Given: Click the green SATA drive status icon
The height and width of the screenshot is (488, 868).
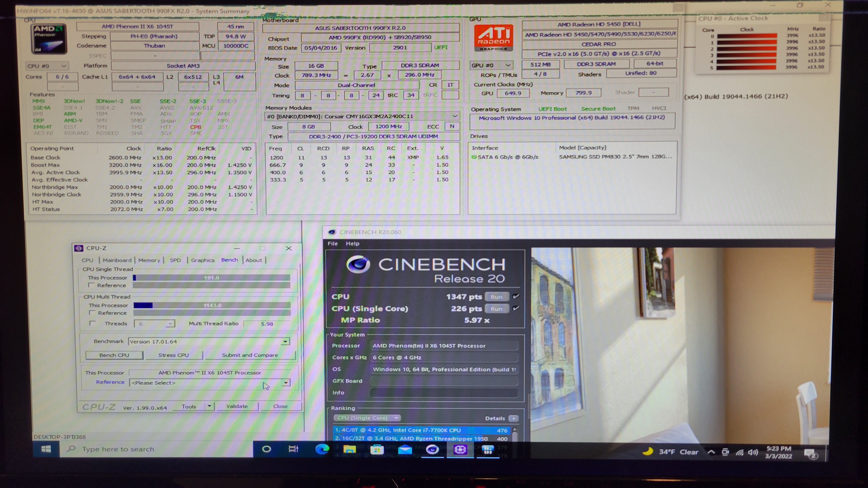Looking at the screenshot, I should pos(474,157).
